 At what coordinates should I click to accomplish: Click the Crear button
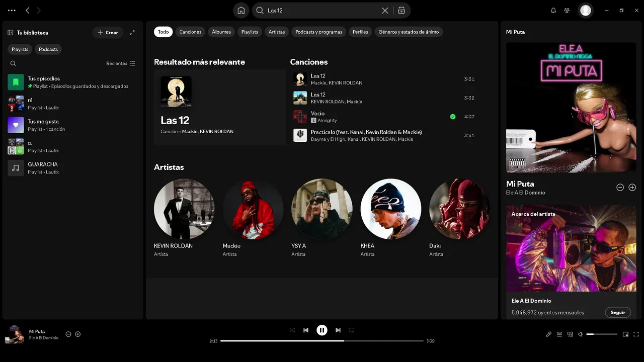[x=108, y=33]
